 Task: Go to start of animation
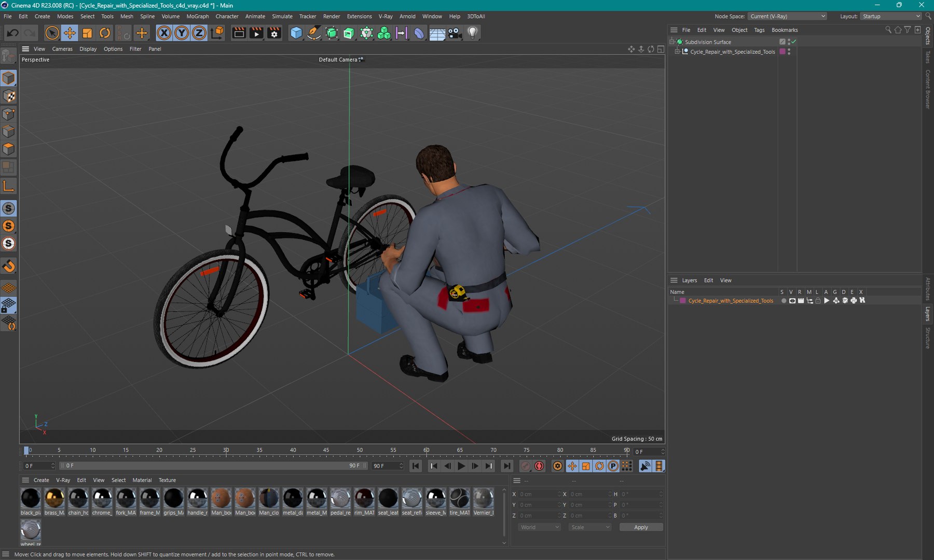click(416, 466)
